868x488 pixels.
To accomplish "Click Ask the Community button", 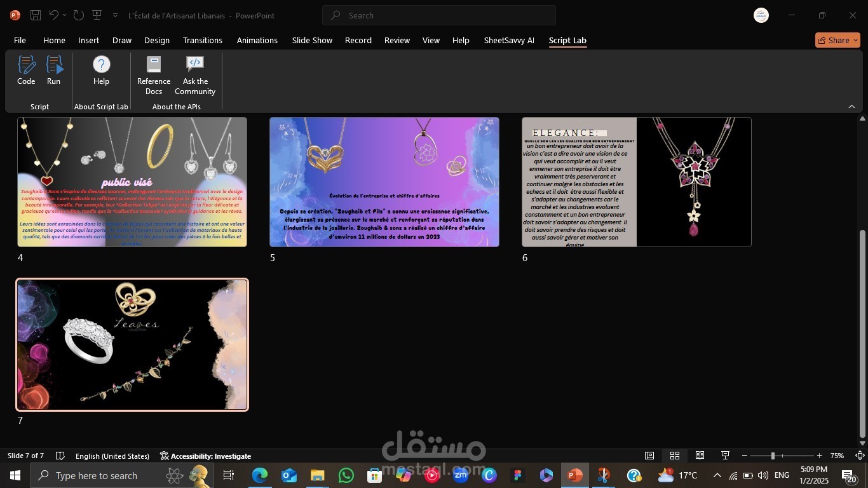I will click(195, 76).
